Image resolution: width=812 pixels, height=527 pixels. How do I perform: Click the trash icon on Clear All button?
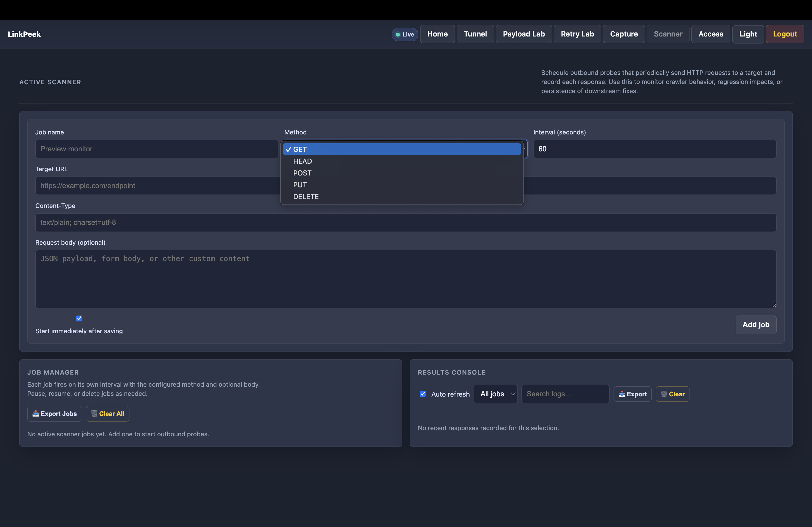[95, 413]
